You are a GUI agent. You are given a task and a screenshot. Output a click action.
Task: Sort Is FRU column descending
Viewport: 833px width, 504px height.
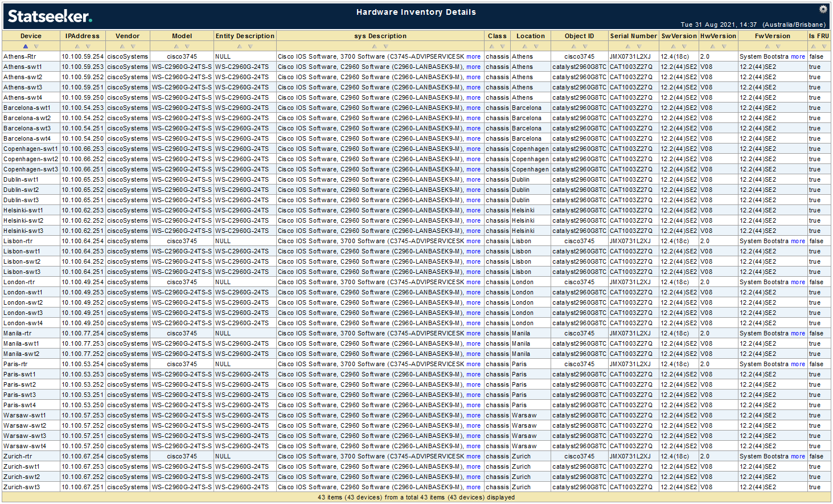(x=824, y=47)
